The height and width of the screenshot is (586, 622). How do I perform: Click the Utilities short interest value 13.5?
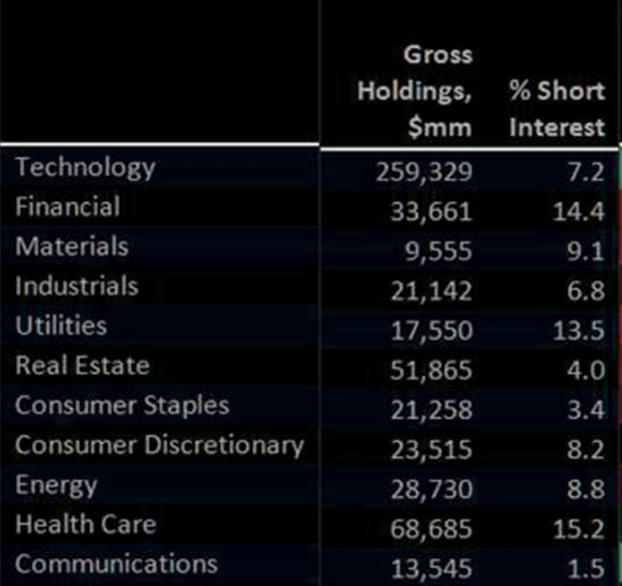point(583,331)
